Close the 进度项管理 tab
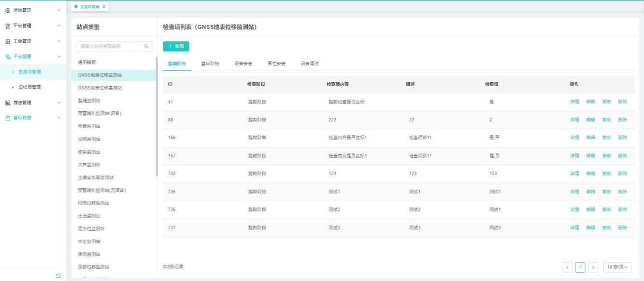Screen dimensions: 644x281 tap(104, 6)
